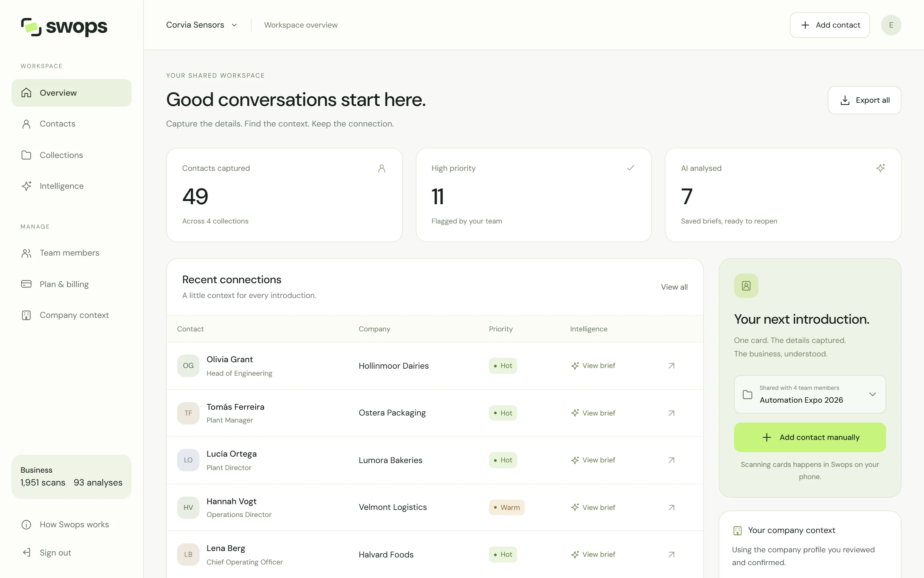View brief for Tomás Ferreira
The width and height of the screenshot is (924, 578).
[593, 413]
